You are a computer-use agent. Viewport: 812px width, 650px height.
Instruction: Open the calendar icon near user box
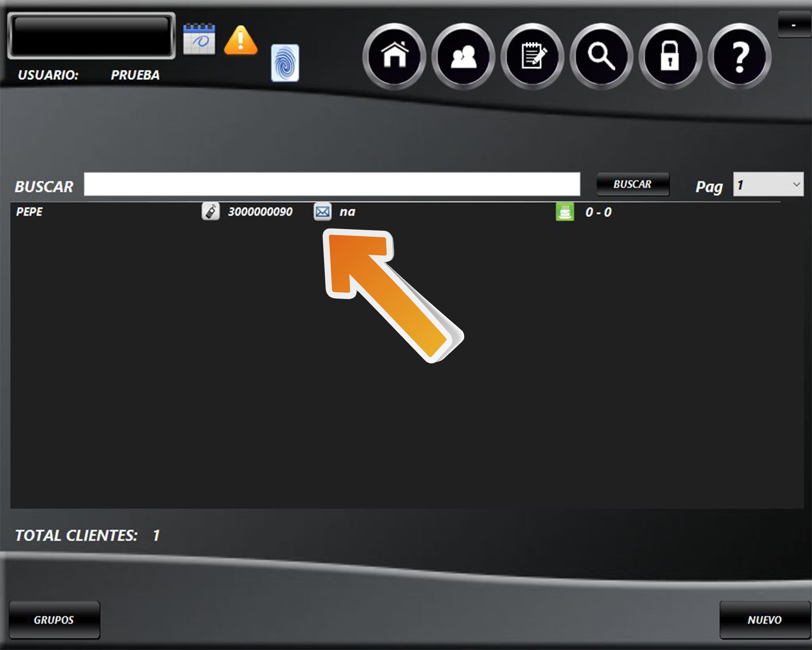pyautogui.click(x=199, y=39)
